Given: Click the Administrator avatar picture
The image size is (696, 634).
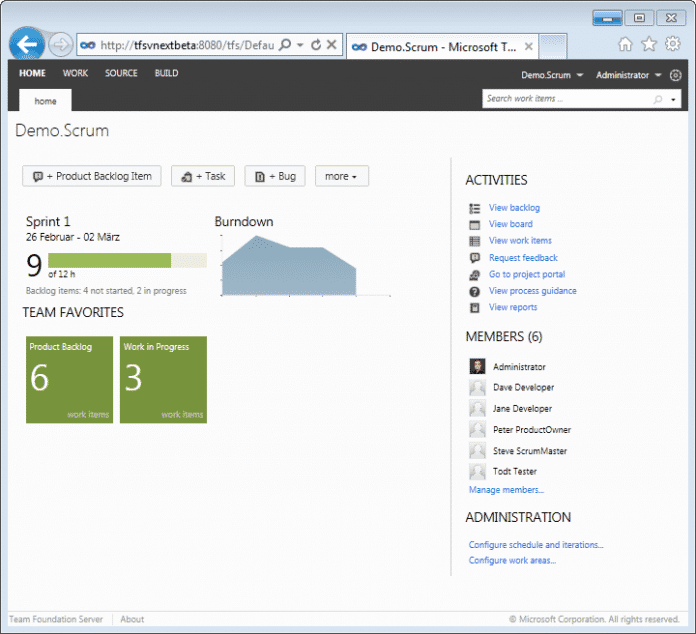Looking at the screenshot, I should tap(477, 367).
